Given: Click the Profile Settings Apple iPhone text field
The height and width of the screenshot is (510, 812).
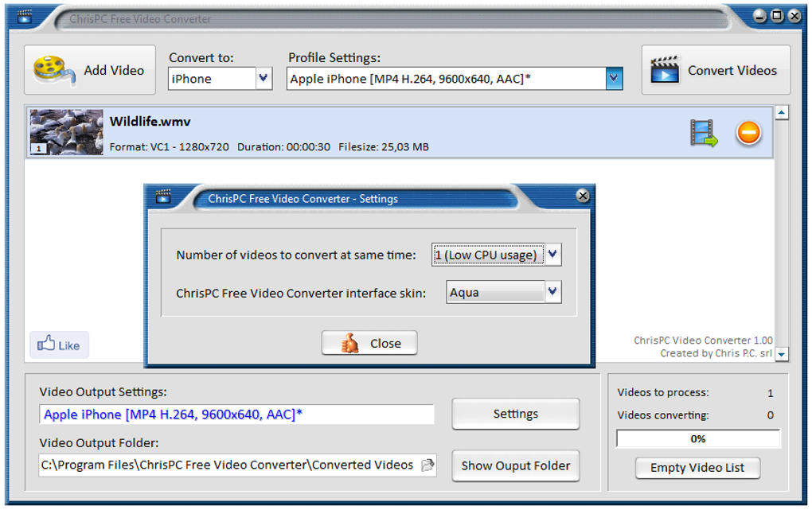Looking at the screenshot, I should (447, 79).
